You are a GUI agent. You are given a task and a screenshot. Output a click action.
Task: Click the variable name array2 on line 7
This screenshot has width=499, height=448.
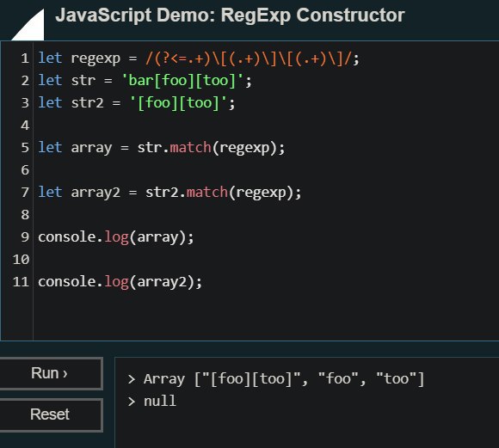(x=95, y=193)
